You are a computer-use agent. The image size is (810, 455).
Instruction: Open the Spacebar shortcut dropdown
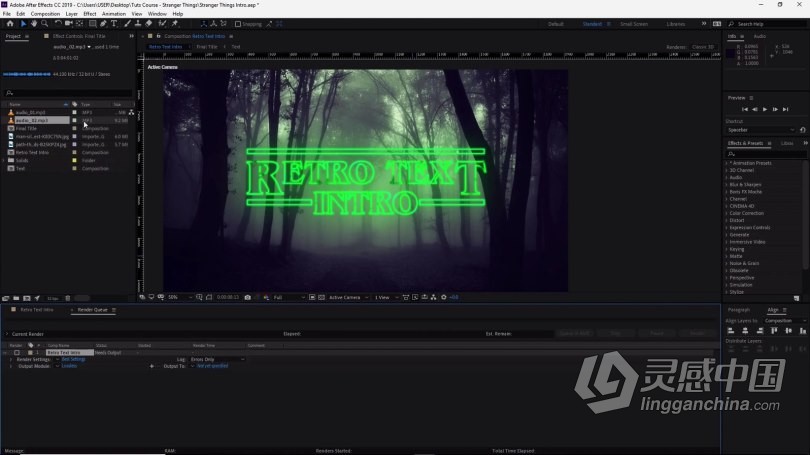coord(763,130)
